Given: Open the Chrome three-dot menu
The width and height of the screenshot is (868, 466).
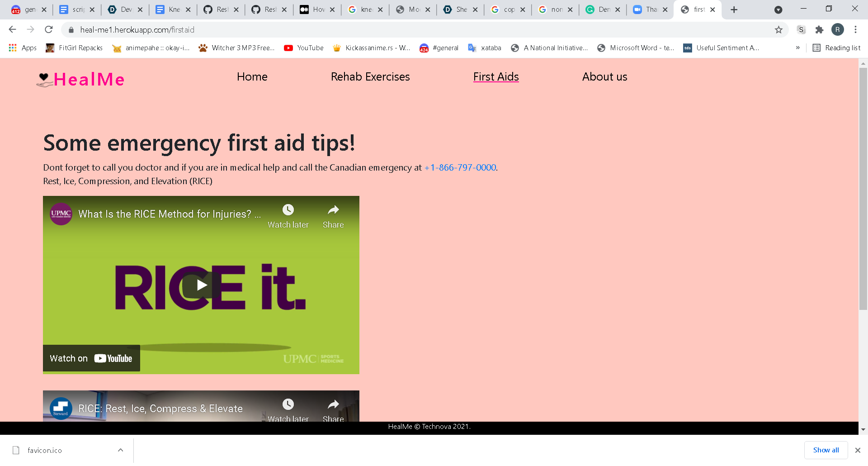Looking at the screenshot, I should pos(855,30).
